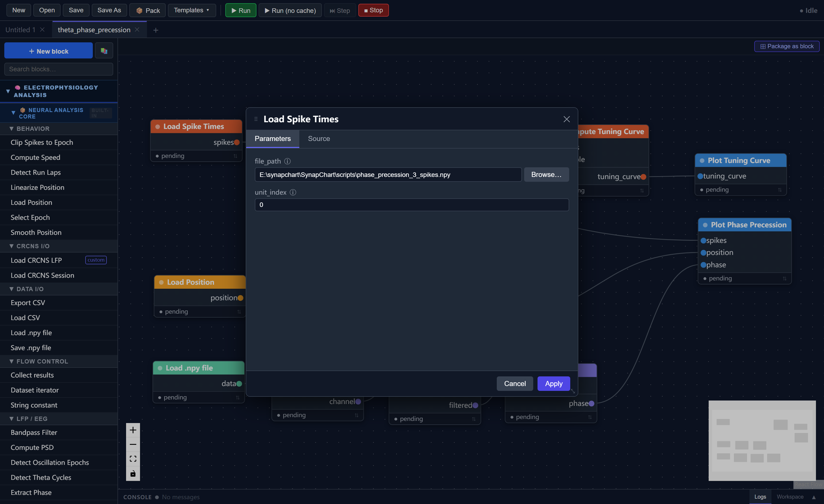Close the theta_phase_precession tab
The image size is (824, 504).
coord(137,29)
